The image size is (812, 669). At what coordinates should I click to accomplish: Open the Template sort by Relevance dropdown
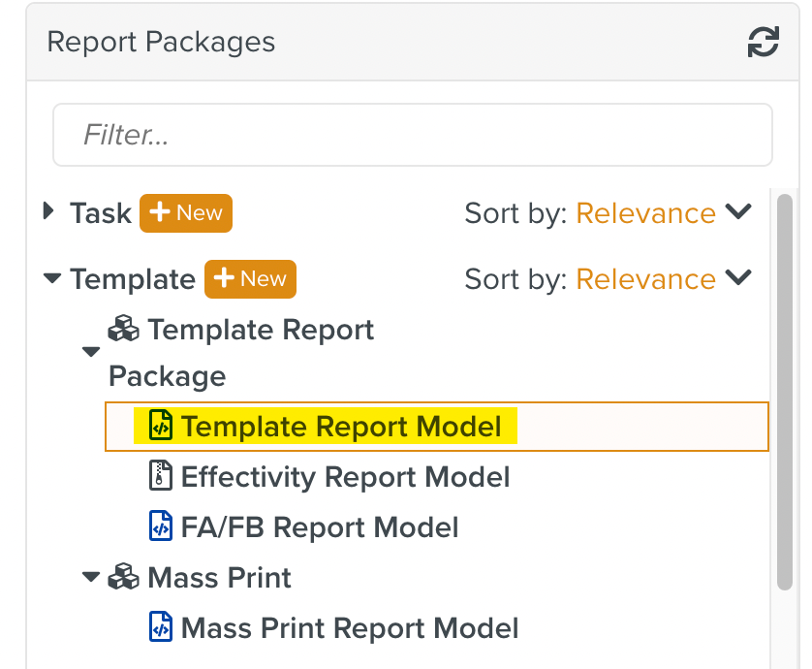664,279
